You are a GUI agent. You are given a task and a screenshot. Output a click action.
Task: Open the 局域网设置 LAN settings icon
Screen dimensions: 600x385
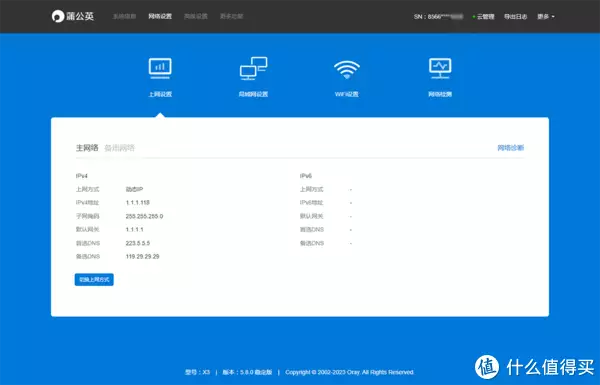(253, 77)
